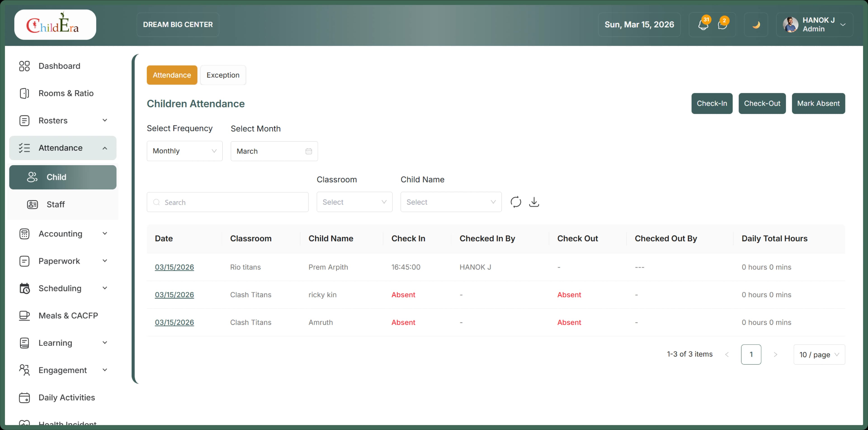Image resolution: width=868 pixels, height=430 pixels.
Task: Open the notifications bell with 31 alerts
Action: click(703, 25)
